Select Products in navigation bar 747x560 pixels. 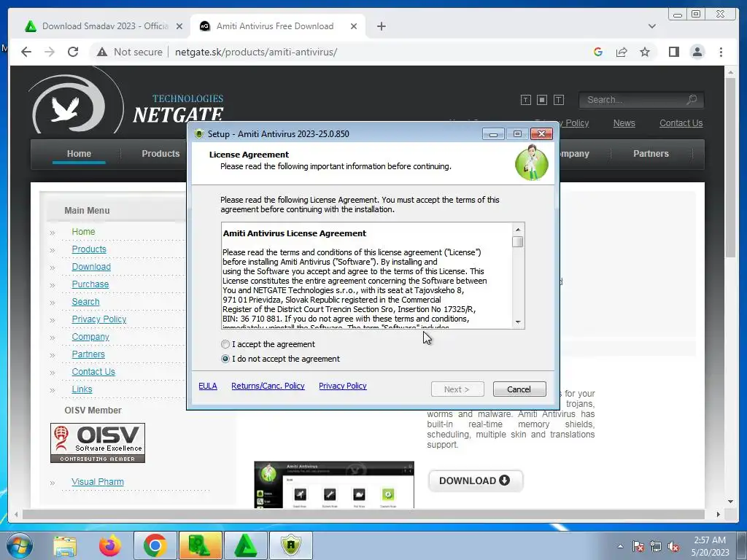click(160, 154)
